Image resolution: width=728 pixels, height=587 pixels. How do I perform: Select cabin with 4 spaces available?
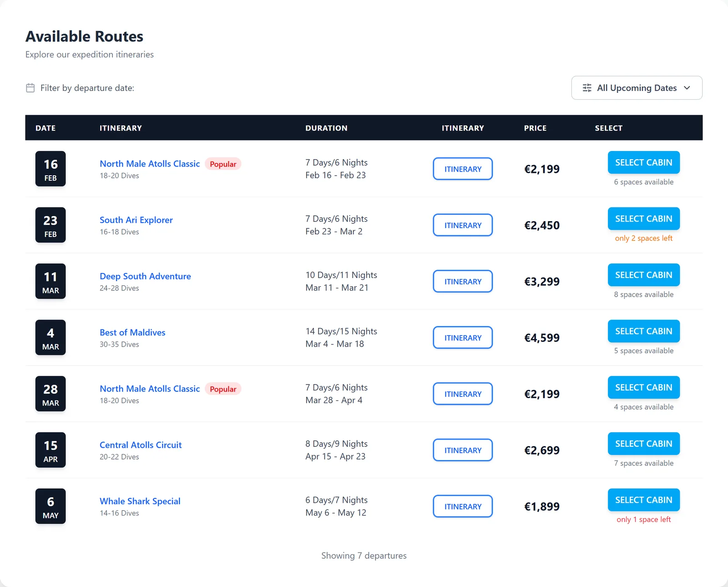click(x=644, y=388)
